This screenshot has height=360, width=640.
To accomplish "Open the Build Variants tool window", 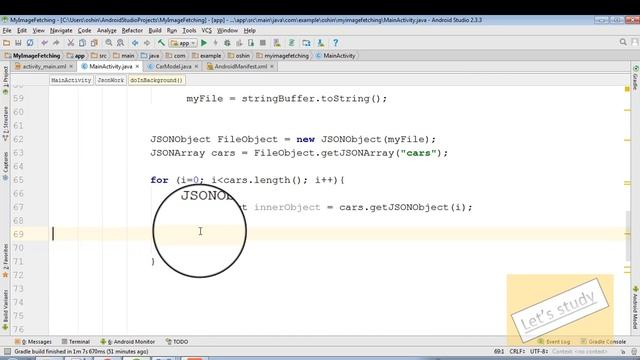I will click(5, 310).
